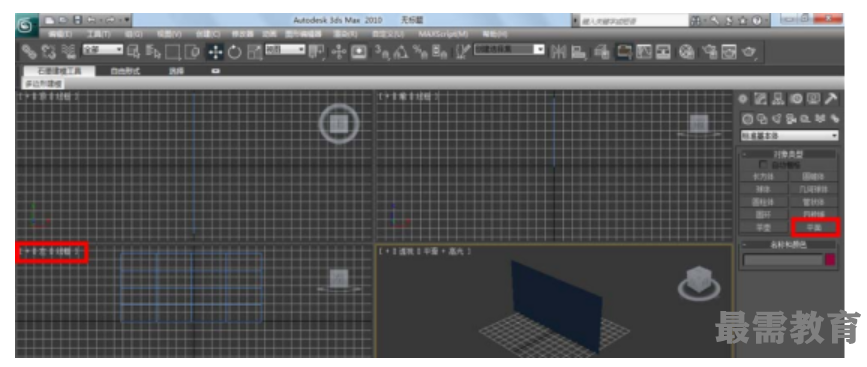Viewport: 867px width, 367px height.
Task: Click the Open File icon in the quick access toolbar
Action: tap(62, 20)
